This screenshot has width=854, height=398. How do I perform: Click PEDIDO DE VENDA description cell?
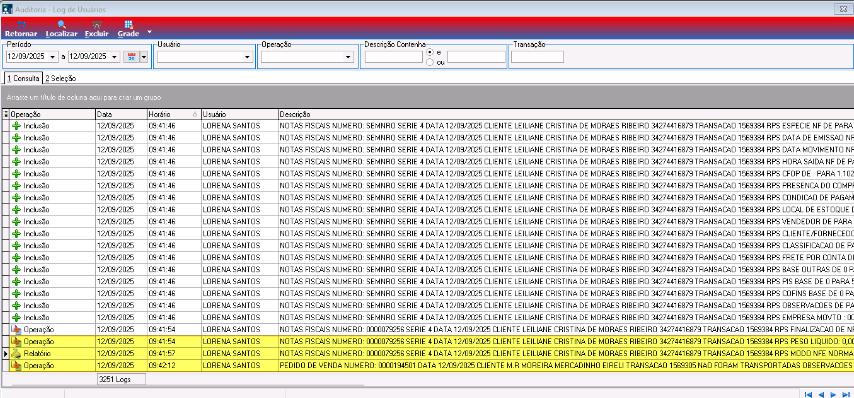(x=566, y=365)
